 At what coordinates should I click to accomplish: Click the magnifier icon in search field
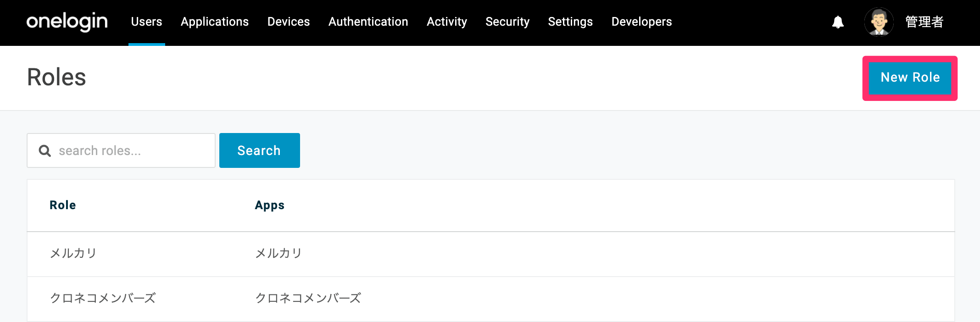(45, 150)
